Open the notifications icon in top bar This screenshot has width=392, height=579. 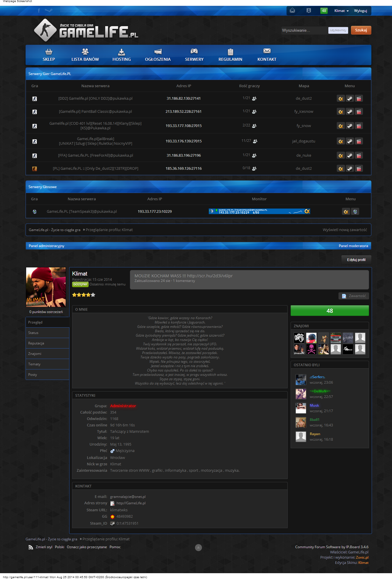(309, 11)
